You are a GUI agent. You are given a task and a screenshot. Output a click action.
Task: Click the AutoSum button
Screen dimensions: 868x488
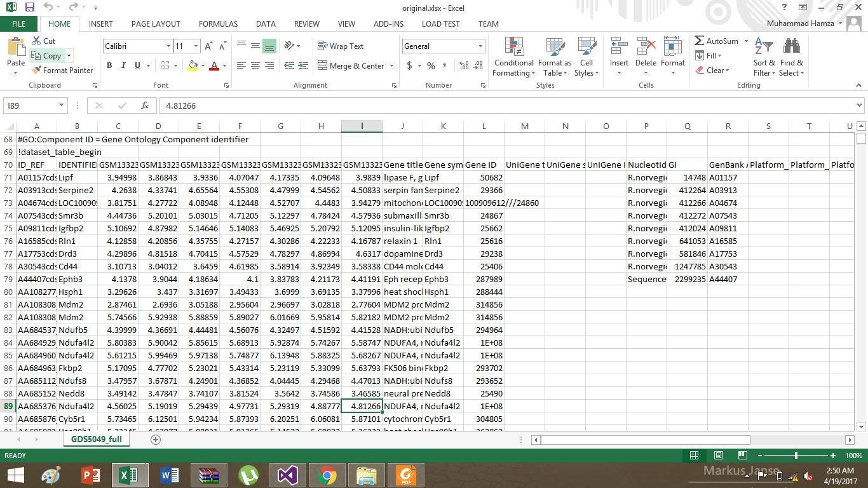pyautogui.click(x=717, y=41)
